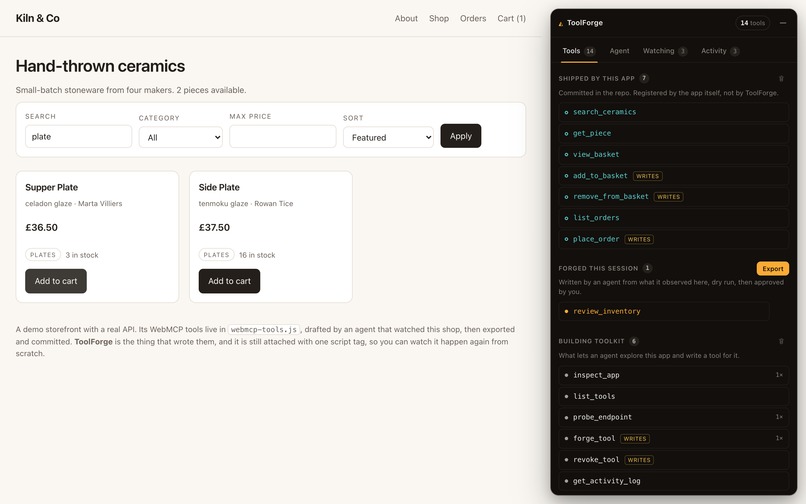Image resolution: width=806 pixels, height=504 pixels.
Task: Click the 14 tools badge
Action: click(753, 23)
